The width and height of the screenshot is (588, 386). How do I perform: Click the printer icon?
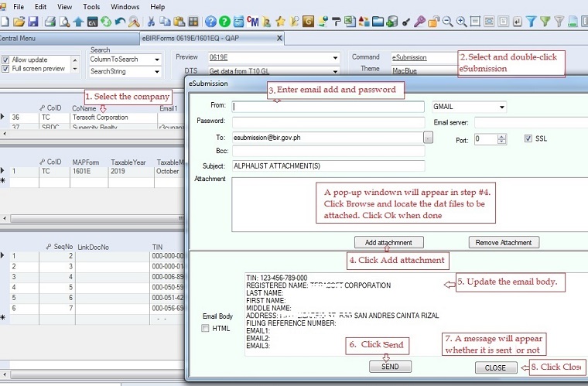[50, 22]
